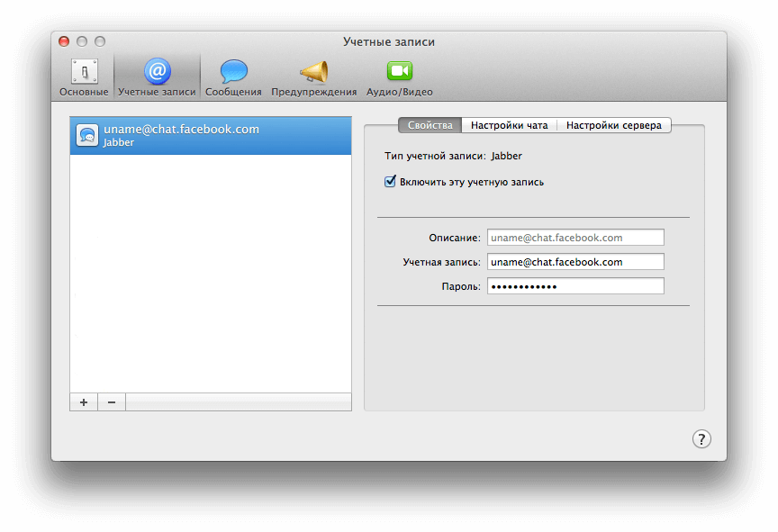Open the Настройки чата tab
This screenshot has height=532, width=778.
click(509, 125)
